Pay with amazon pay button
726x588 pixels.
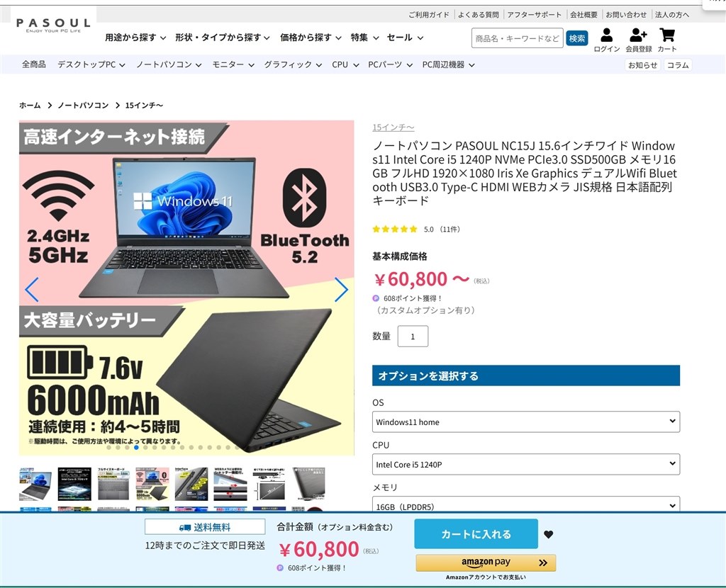click(x=486, y=562)
